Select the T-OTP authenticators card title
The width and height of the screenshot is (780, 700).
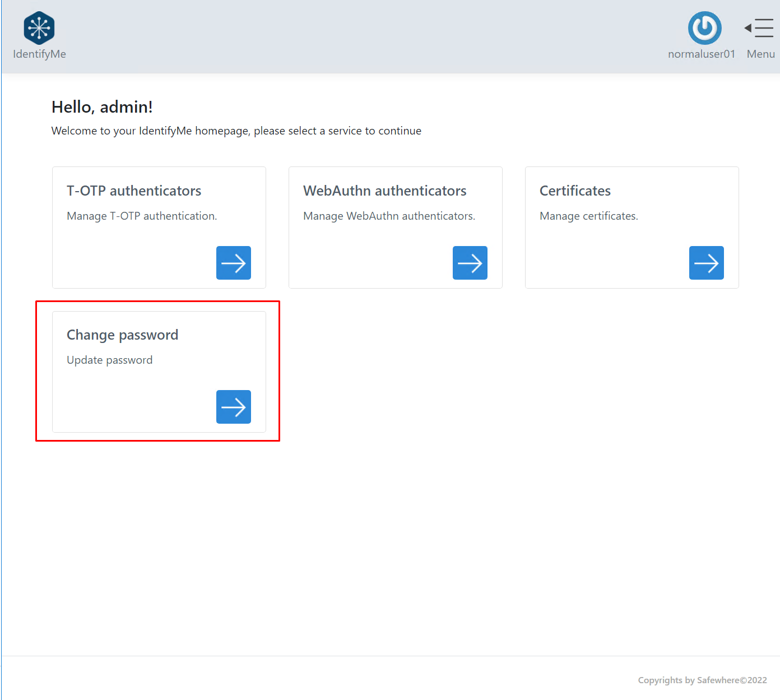coord(134,191)
